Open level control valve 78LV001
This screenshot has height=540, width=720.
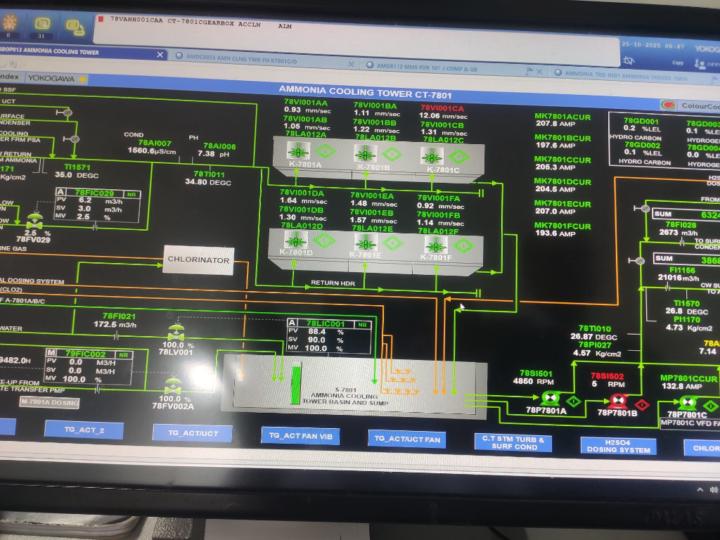175,332
